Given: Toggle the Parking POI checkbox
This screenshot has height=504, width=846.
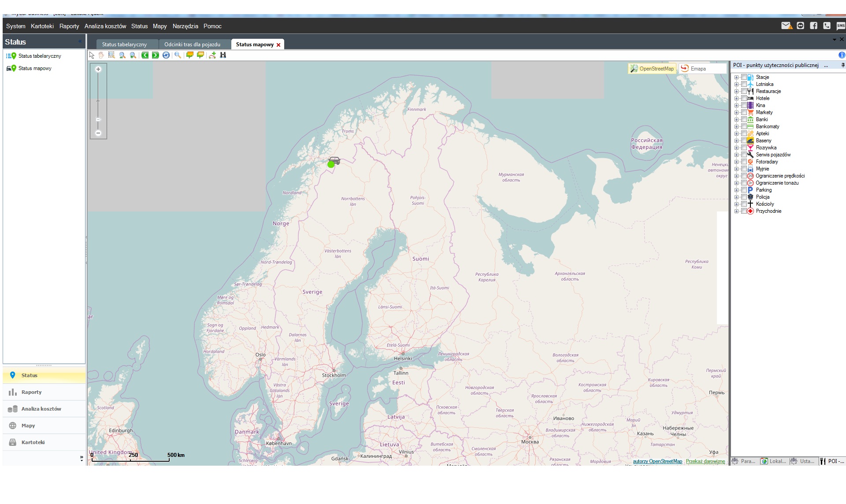Looking at the screenshot, I should [744, 190].
